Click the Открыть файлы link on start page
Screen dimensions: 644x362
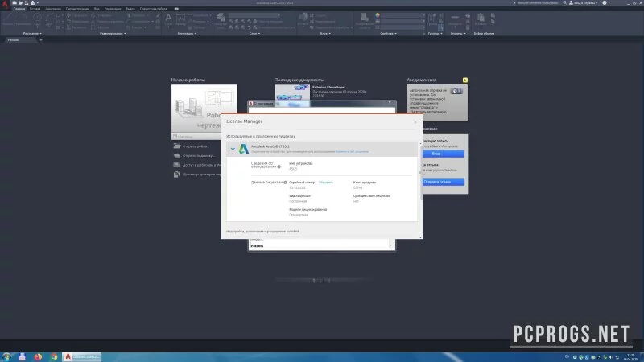[x=196, y=146]
